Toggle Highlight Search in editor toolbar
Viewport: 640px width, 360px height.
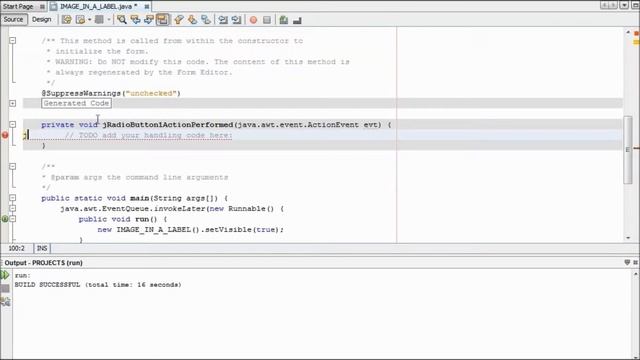point(162,20)
